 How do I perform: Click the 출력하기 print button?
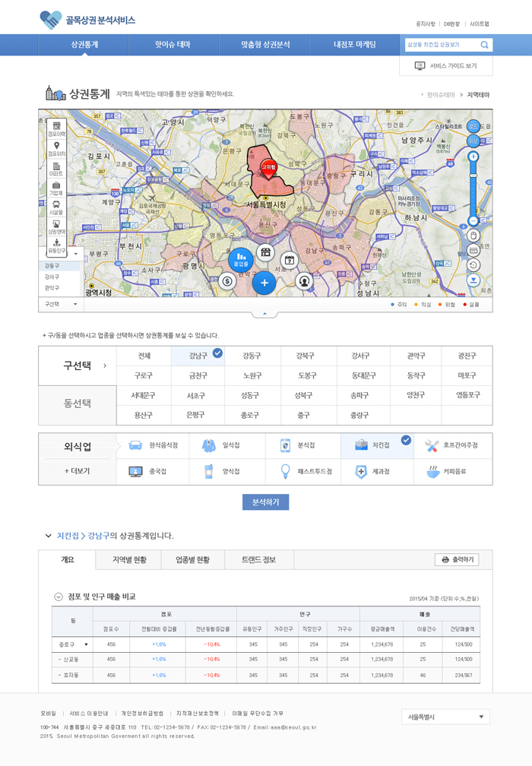[456, 560]
